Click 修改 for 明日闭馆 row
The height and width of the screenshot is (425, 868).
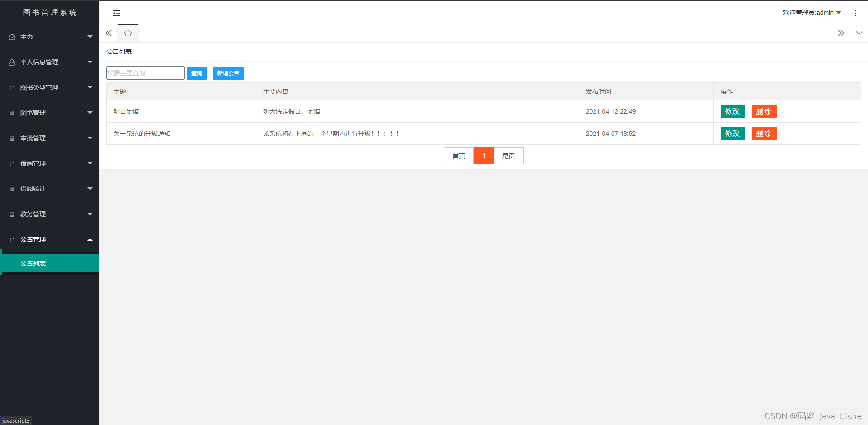[733, 111]
